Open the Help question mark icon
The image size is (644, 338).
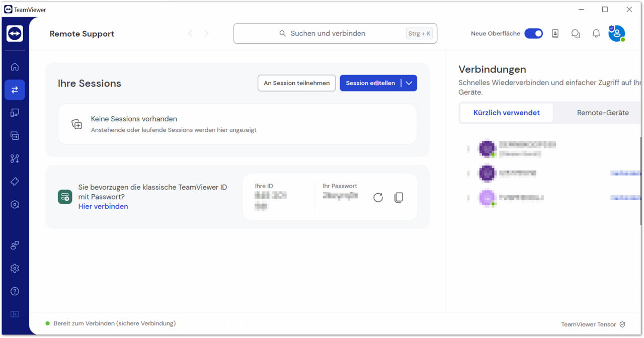coord(15,291)
